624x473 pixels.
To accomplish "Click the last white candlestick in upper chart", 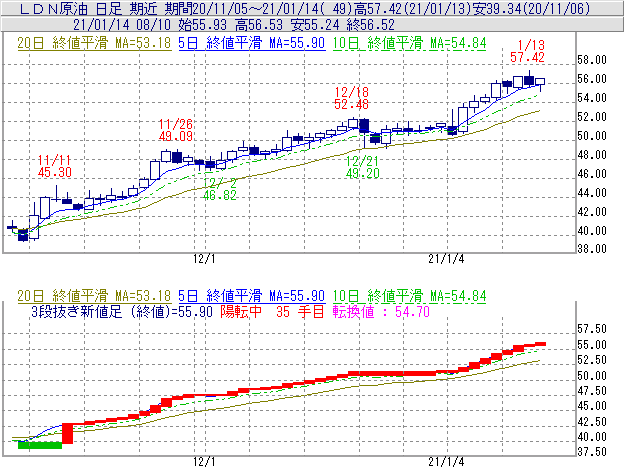I will (540, 82).
